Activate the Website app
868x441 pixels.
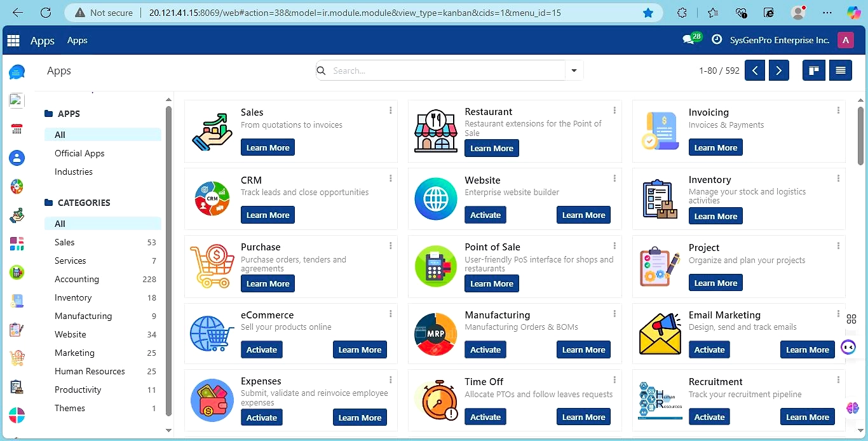(x=485, y=215)
